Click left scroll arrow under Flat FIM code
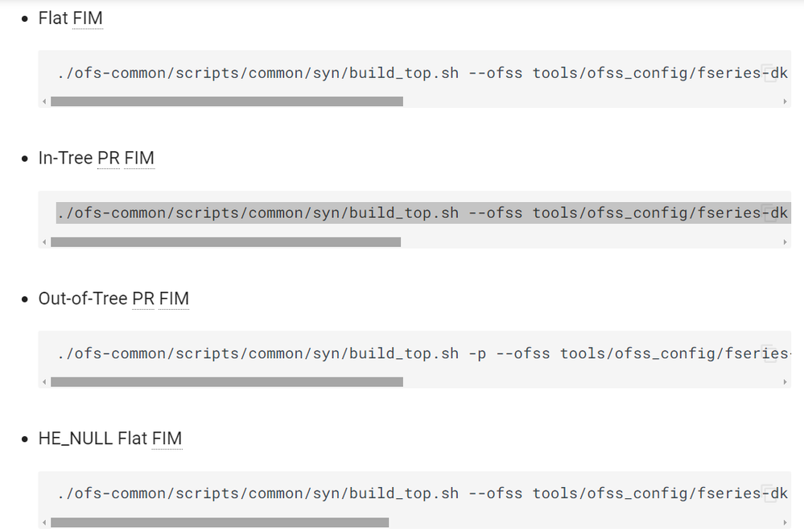The width and height of the screenshot is (804, 532). 43,102
